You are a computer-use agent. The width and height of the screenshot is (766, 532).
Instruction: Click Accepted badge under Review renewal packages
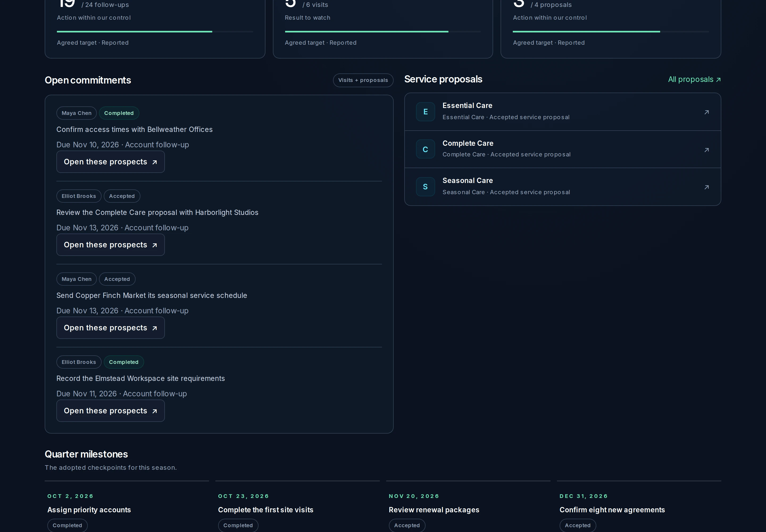tap(407, 525)
